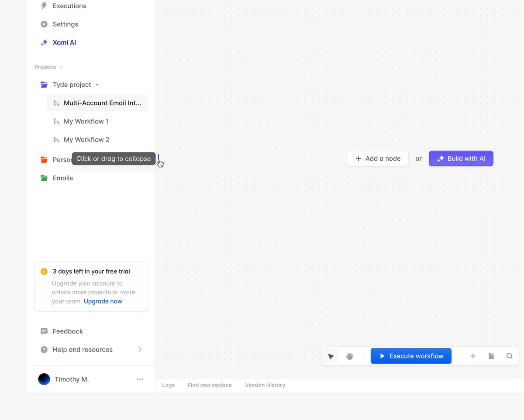Collapse the Projects section header

tap(48, 67)
